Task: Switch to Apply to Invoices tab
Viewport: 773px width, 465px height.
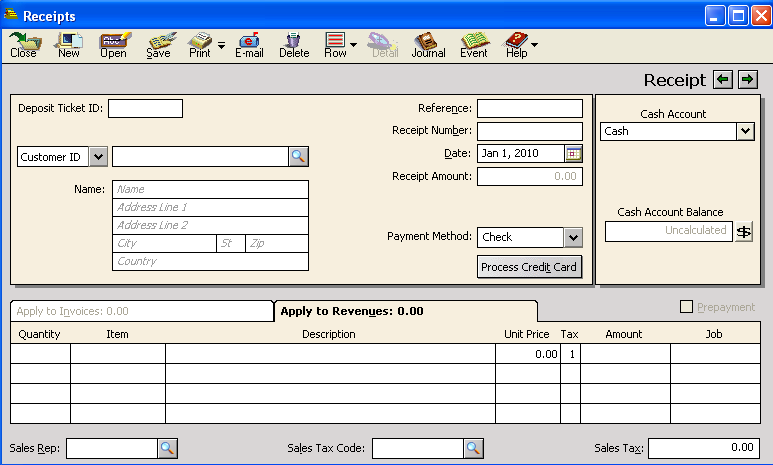Action: click(141, 311)
